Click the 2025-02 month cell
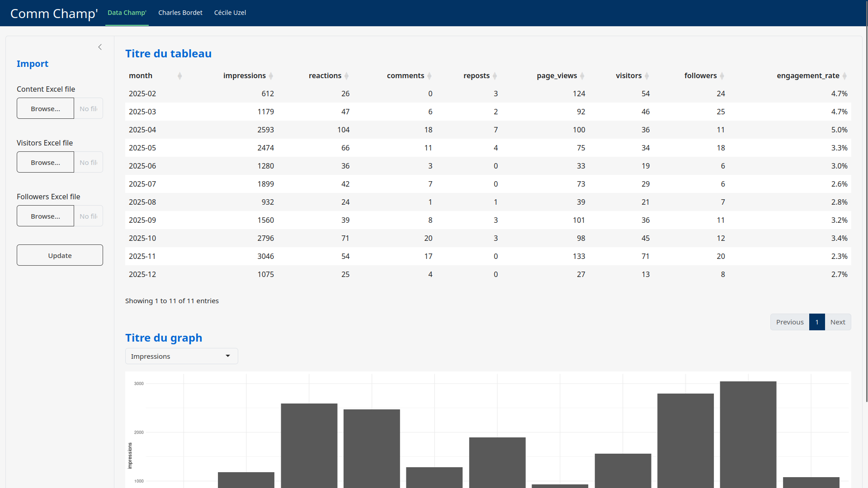This screenshot has width=868, height=488. 142,94
